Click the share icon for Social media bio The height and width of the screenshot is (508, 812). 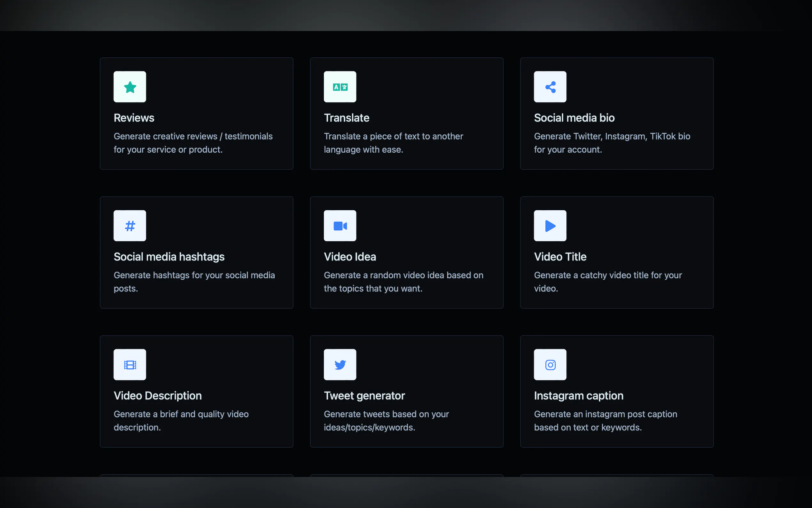click(550, 87)
